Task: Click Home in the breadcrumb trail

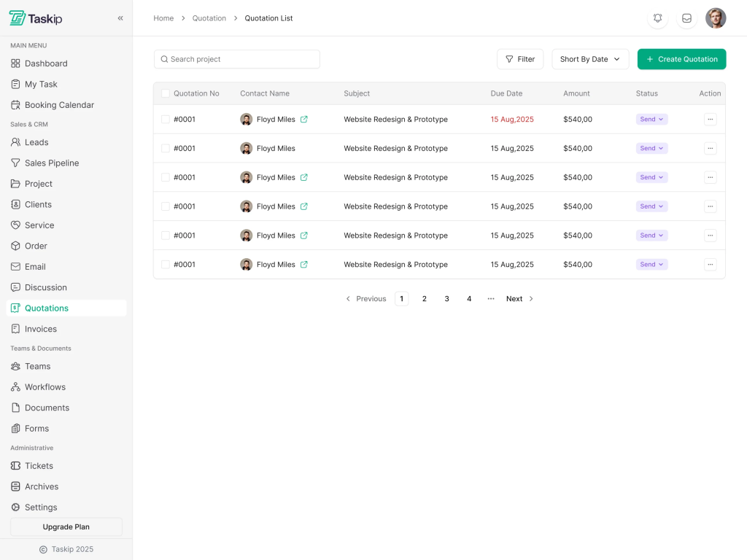Action: [163, 18]
